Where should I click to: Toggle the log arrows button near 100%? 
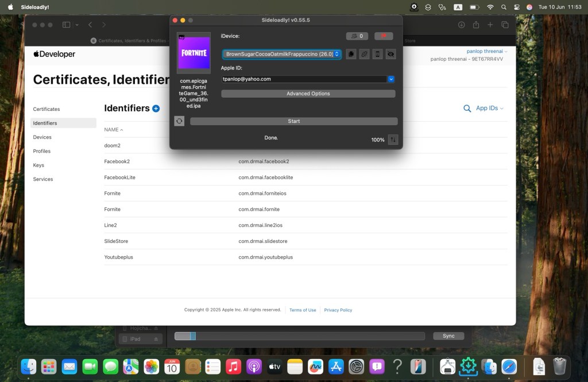(x=393, y=140)
